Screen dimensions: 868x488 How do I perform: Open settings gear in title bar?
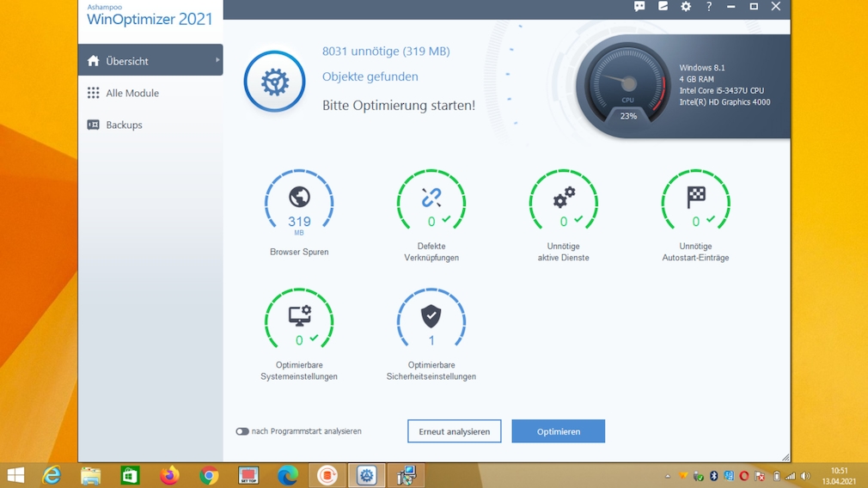pos(686,7)
